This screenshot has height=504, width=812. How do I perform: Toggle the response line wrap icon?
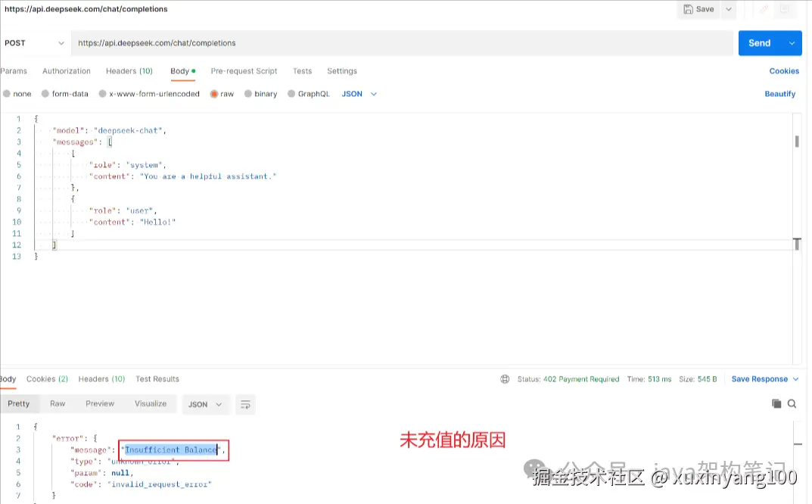[x=245, y=404]
